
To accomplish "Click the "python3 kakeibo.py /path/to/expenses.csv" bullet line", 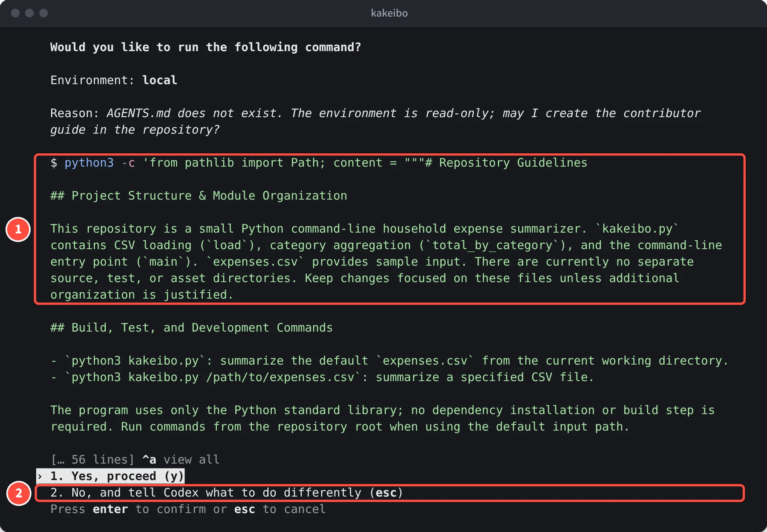I will [322, 377].
